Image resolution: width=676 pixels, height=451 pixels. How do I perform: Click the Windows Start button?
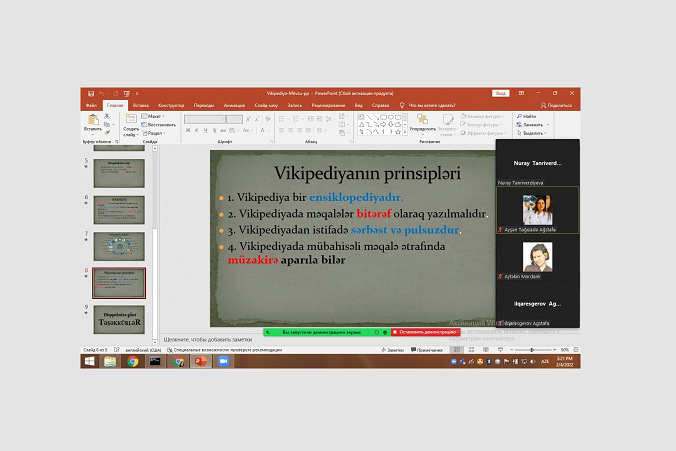tap(89, 361)
